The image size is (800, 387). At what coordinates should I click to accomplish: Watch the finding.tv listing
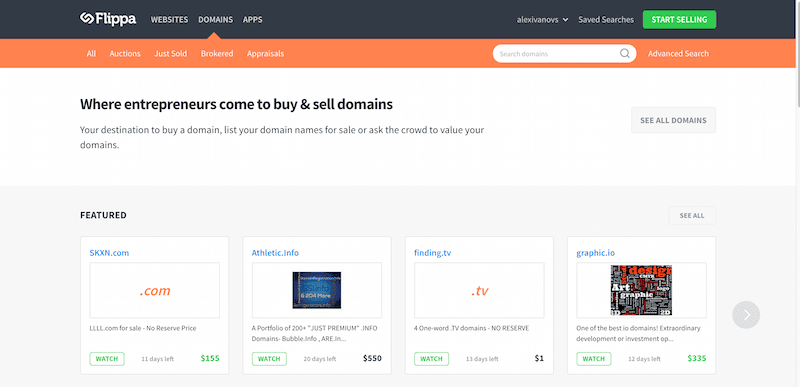[431, 359]
